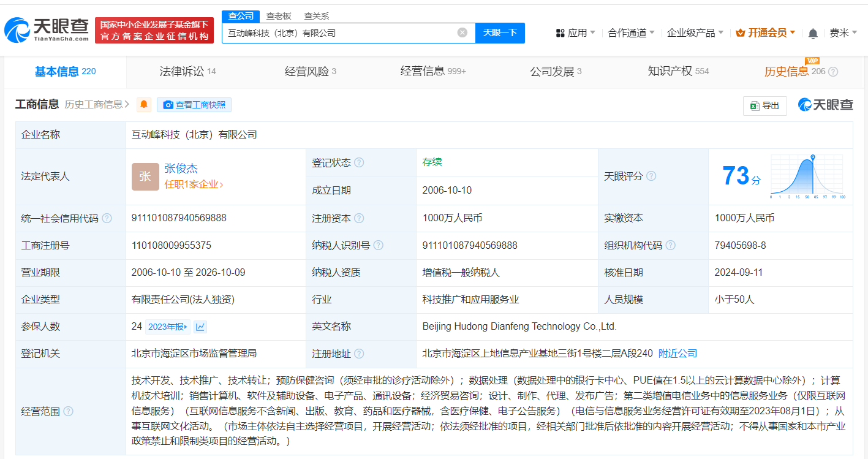868x459 pixels.
Task: Click the 查看工商快照 button
Action: tap(194, 104)
